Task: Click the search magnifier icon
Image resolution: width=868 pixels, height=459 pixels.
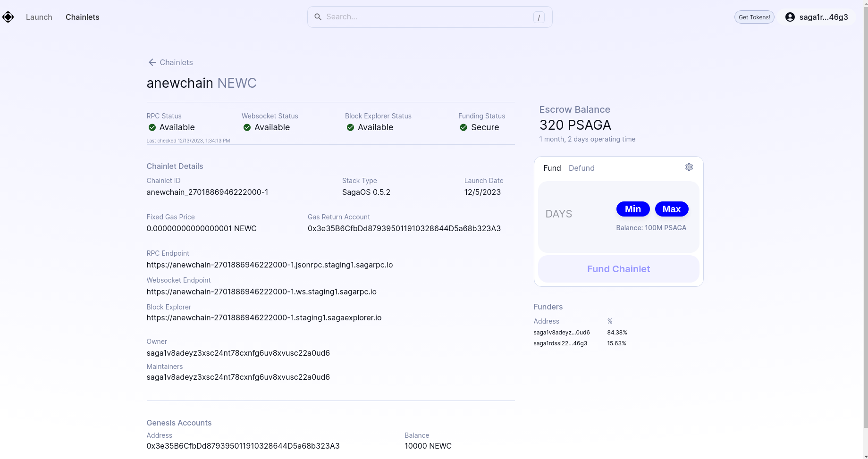Action: click(318, 17)
